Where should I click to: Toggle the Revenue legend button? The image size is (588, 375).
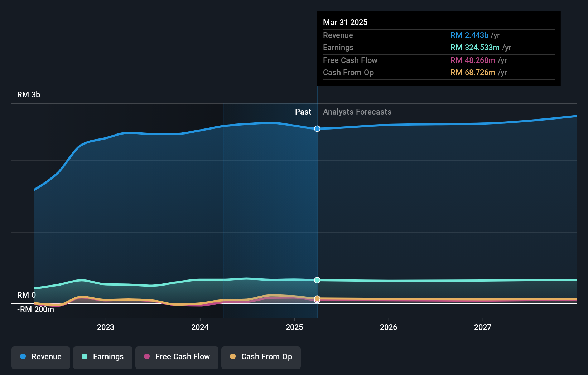(x=41, y=357)
